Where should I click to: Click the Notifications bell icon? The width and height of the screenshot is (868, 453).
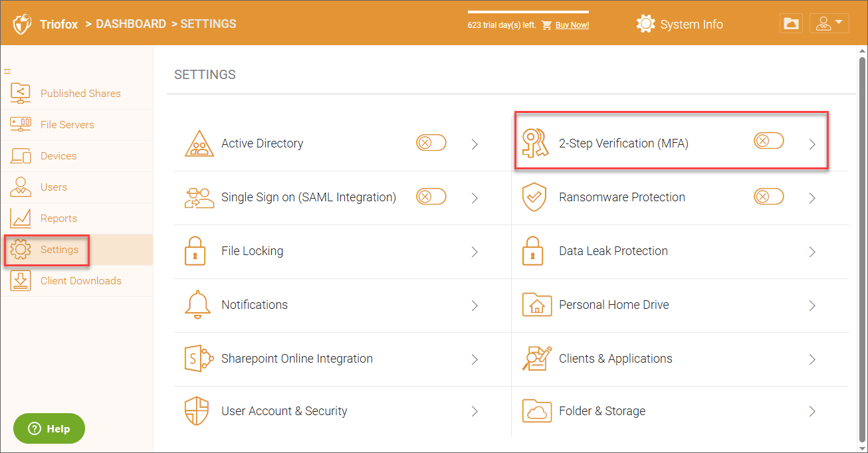click(197, 305)
